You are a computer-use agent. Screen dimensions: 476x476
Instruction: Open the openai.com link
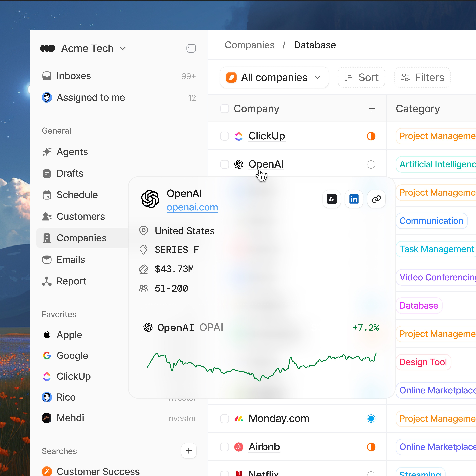pyautogui.click(x=192, y=207)
